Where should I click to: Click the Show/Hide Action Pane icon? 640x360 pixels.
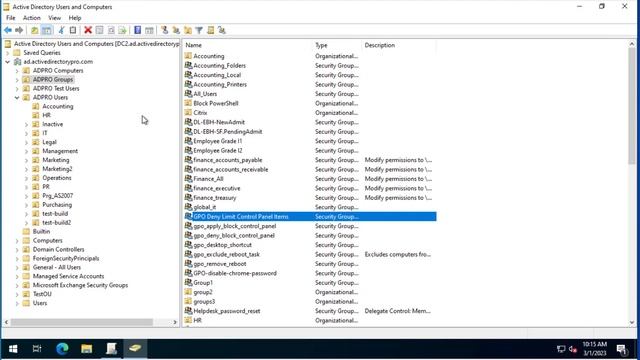point(149,30)
